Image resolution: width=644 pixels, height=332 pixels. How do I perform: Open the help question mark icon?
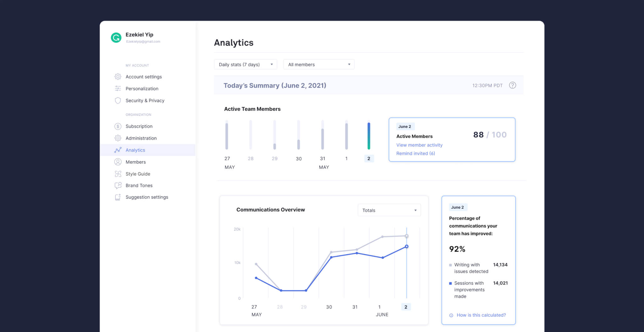pyautogui.click(x=512, y=85)
